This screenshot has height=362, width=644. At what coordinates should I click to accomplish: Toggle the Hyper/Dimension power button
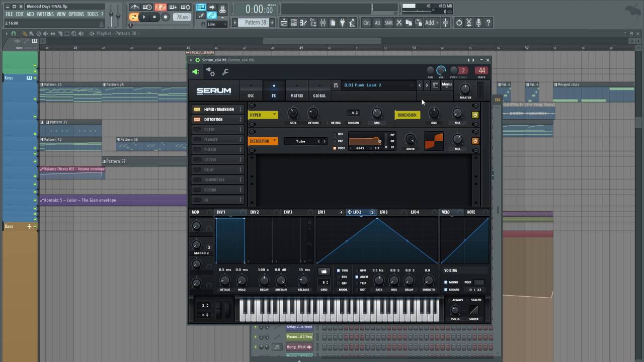(x=475, y=115)
